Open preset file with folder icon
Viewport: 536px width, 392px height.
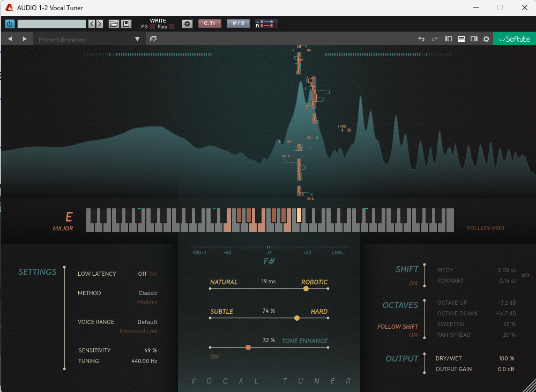[114, 24]
